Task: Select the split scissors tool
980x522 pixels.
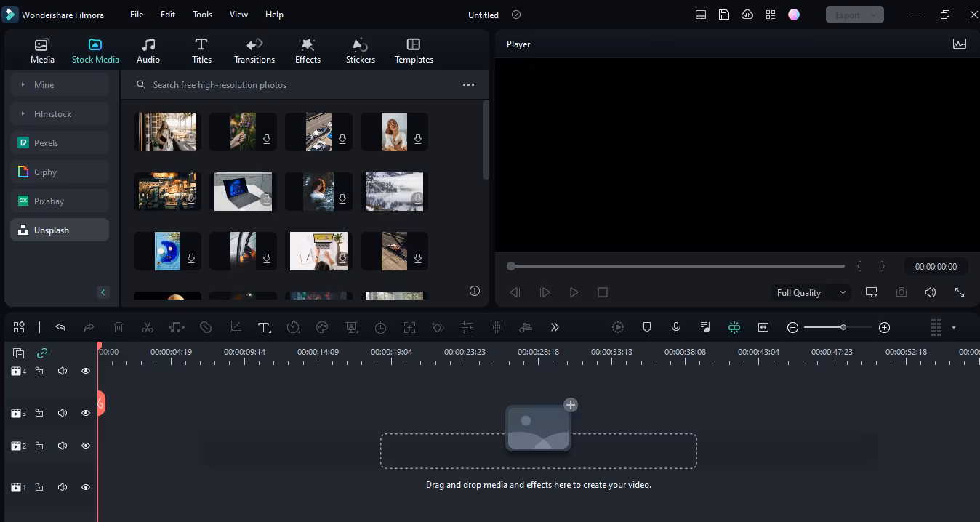Action: tap(148, 328)
